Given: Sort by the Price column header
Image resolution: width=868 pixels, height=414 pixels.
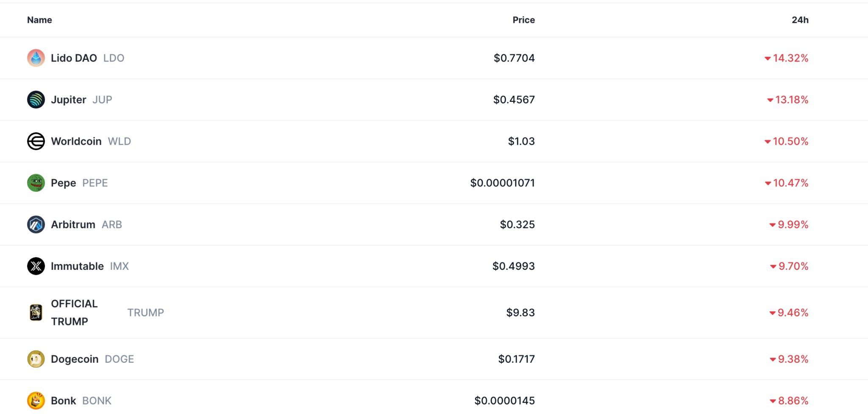Looking at the screenshot, I should 523,20.
